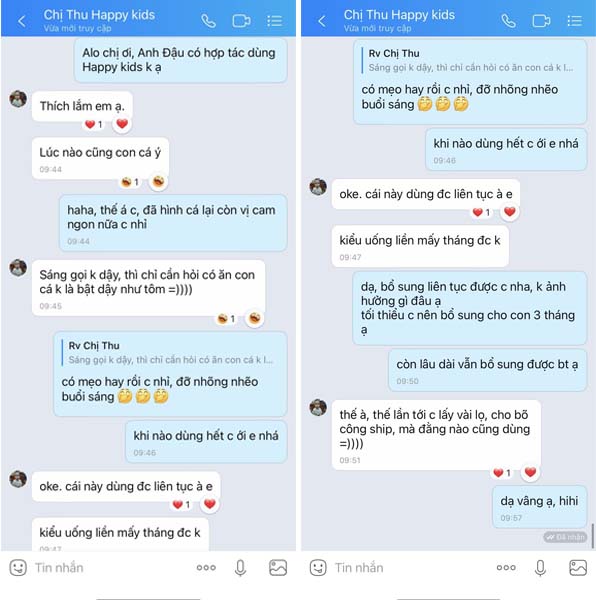The image size is (596, 600).
Task: Tap microphone icon in left message bar
Action: pyautogui.click(x=240, y=568)
